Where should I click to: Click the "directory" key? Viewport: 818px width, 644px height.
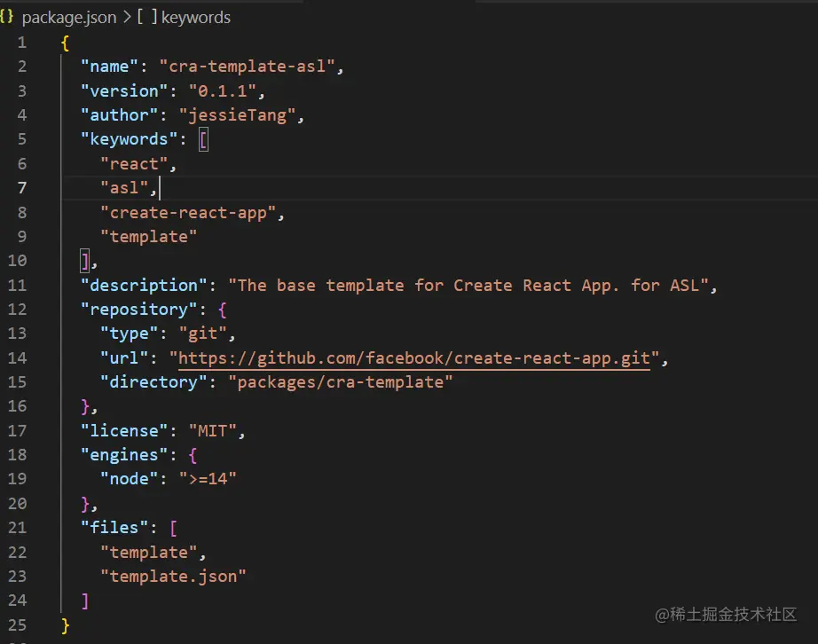[153, 382]
